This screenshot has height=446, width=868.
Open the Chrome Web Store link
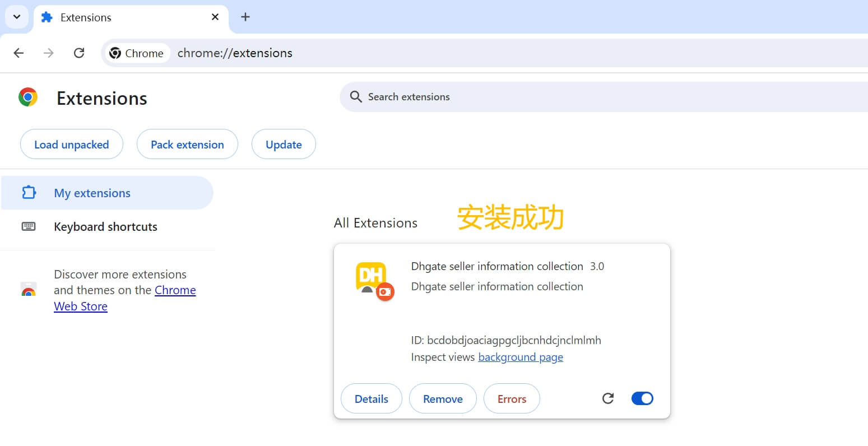pos(125,298)
